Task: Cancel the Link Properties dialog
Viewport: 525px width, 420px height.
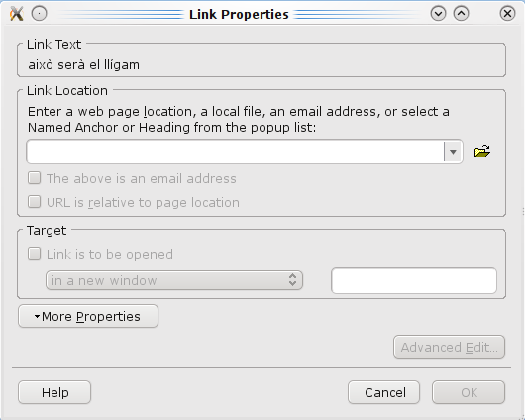Action: click(383, 392)
